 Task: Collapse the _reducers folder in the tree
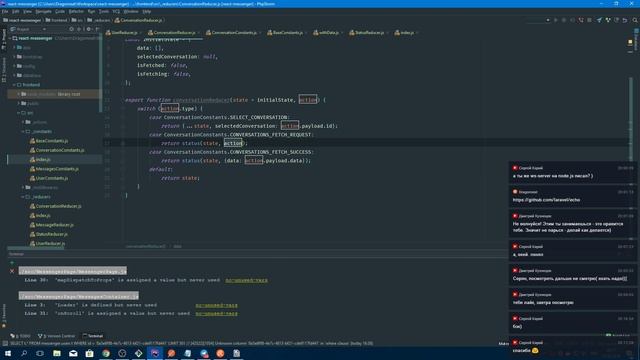(24, 197)
